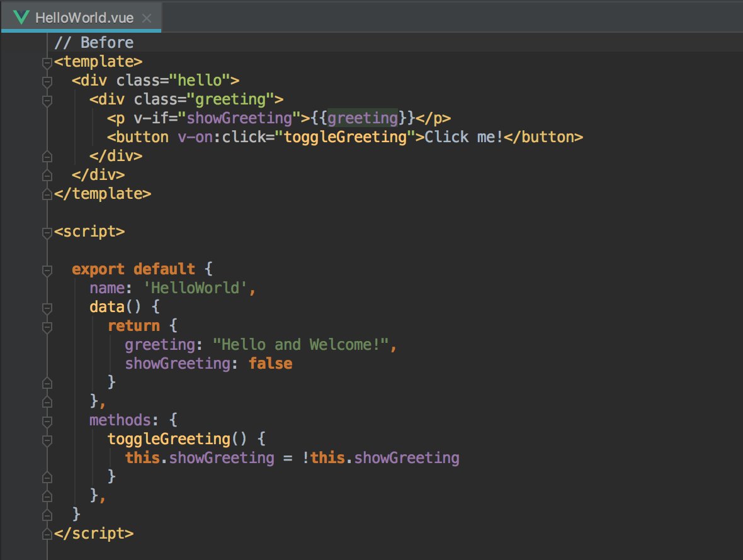The height and width of the screenshot is (560, 743).
Task: Click the showGreeting v-if attribute value
Action: point(239,118)
